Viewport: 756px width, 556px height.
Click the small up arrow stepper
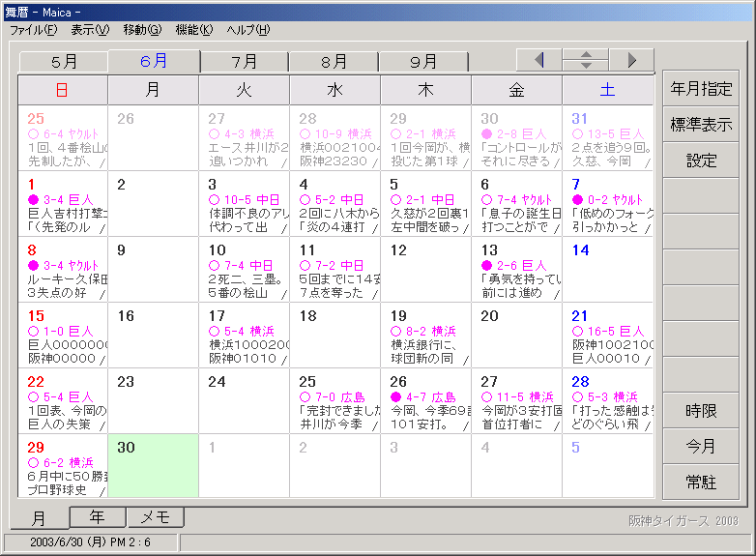pos(586,54)
